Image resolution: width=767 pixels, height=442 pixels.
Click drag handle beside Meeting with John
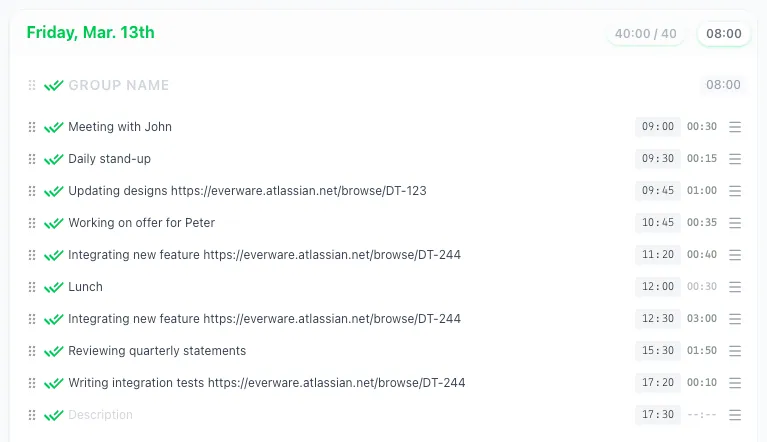click(32, 127)
